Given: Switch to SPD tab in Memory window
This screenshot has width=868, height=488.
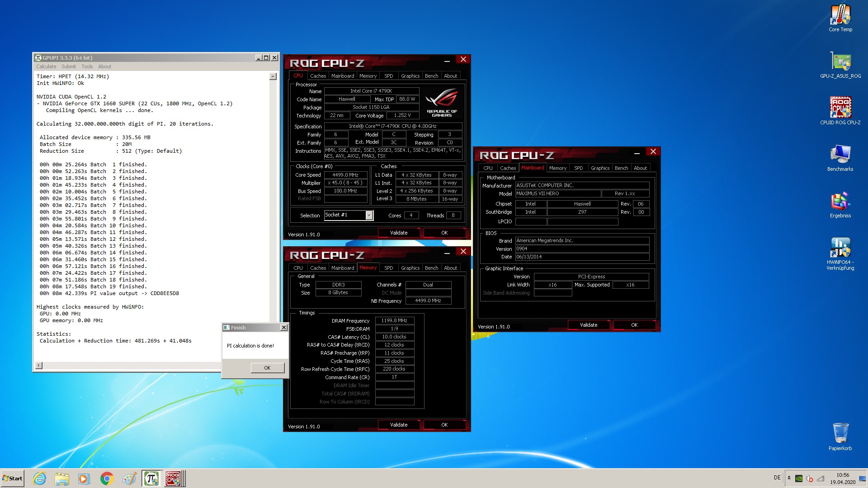Looking at the screenshot, I should tap(388, 268).
